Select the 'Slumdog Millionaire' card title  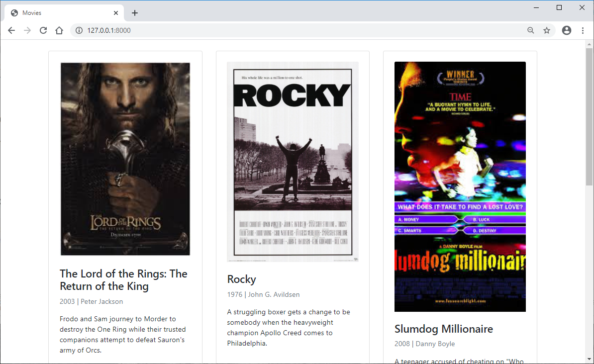click(444, 329)
